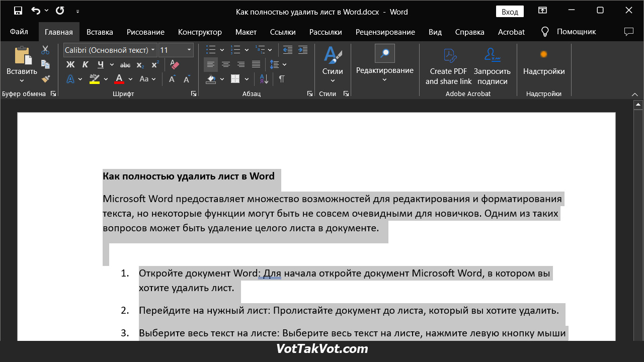Switch to the Макет tab
Screen dimensions: 644x362
(246, 32)
